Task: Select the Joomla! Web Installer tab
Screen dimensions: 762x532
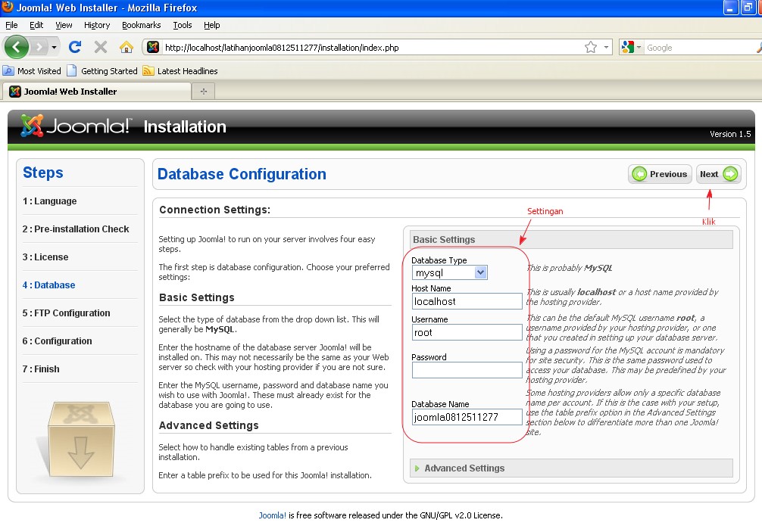Action: (x=97, y=92)
